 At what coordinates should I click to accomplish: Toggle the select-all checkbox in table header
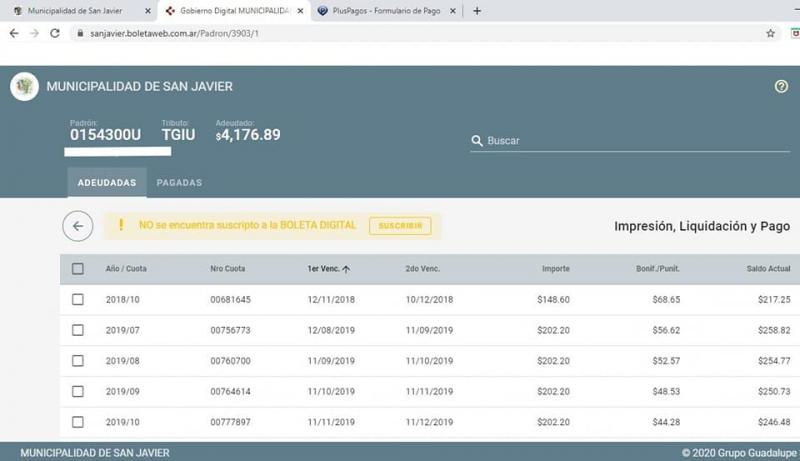pyautogui.click(x=78, y=269)
